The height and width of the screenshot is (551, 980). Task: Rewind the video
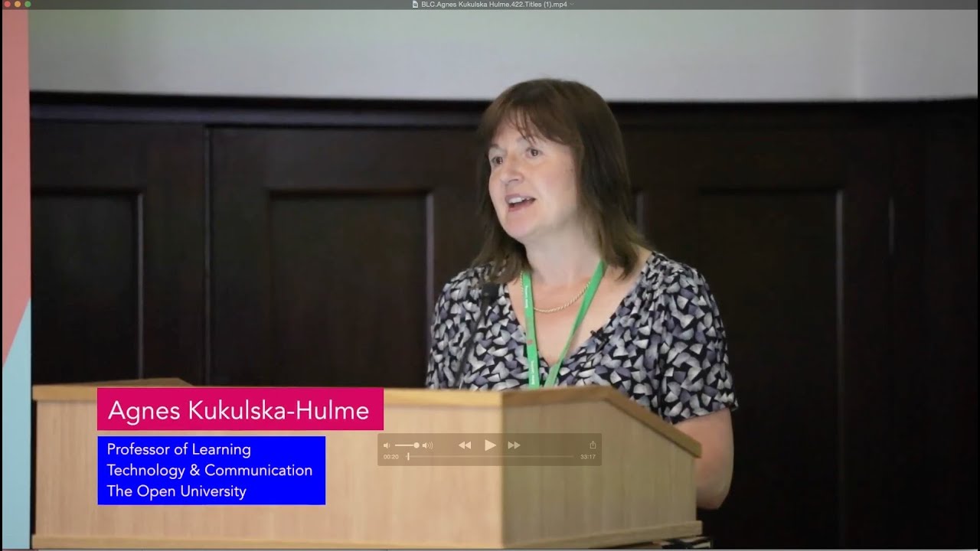coord(465,445)
